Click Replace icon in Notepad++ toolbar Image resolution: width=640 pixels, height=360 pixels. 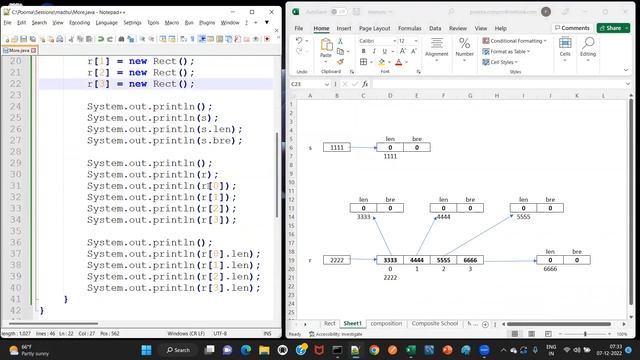131,39
